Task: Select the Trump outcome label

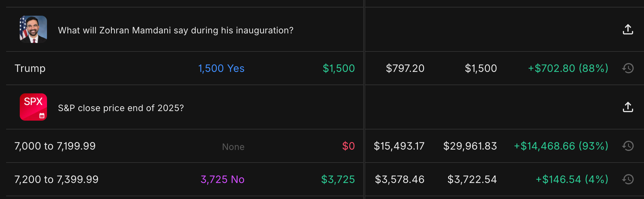Action: tap(30, 68)
